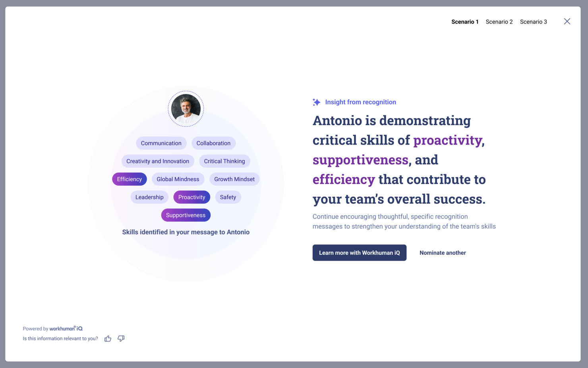Click the thumbs down feedback icon
This screenshot has width=588, height=368.
[x=121, y=338]
